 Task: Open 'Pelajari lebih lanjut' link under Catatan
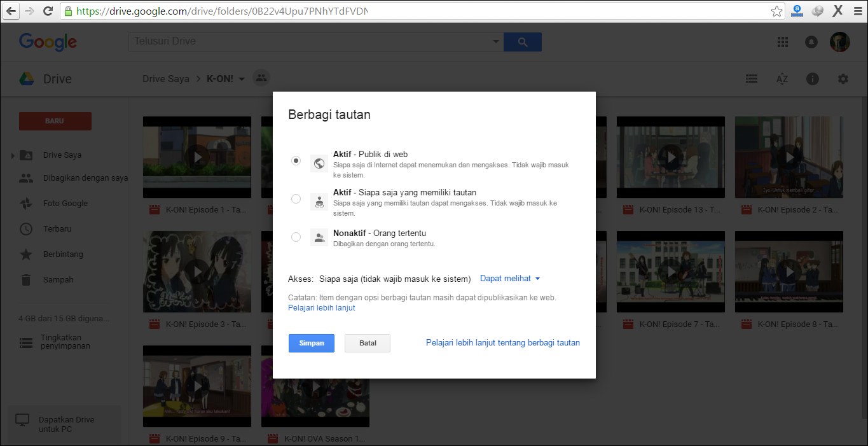pos(322,308)
